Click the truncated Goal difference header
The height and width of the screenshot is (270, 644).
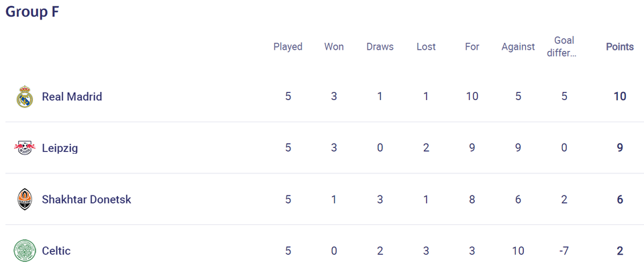click(564, 47)
